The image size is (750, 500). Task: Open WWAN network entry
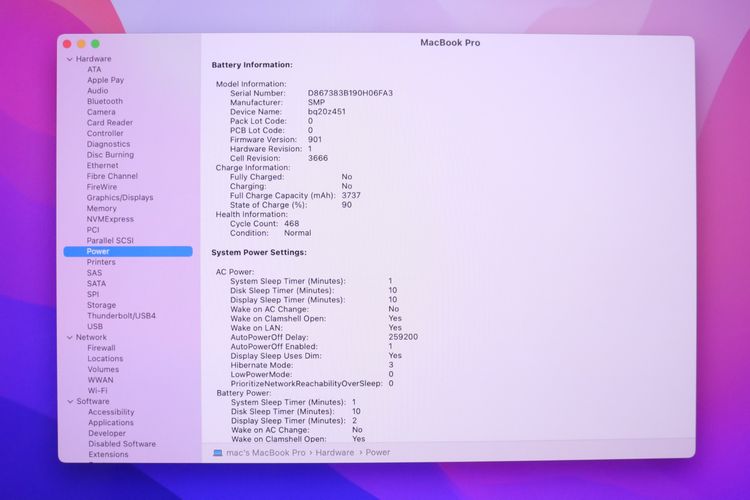100,380
